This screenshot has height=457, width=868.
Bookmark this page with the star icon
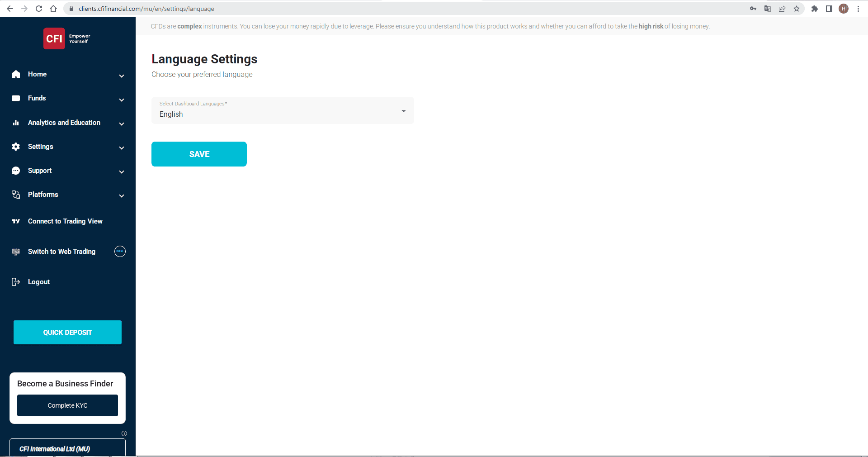tap(797, 9)
